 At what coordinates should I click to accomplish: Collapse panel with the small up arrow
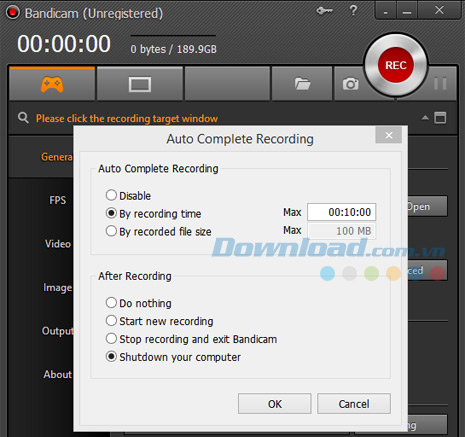[425, 118]
